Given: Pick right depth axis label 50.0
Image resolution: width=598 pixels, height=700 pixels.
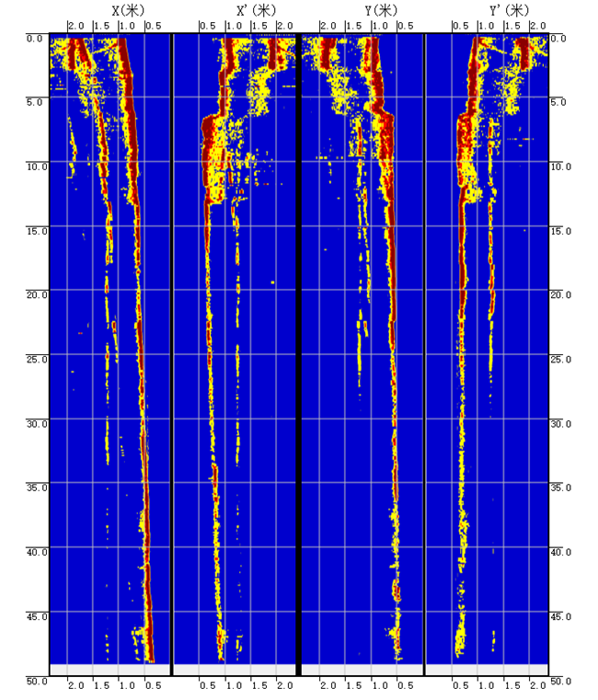Looking at the screenshot, I should pos(560,682).
